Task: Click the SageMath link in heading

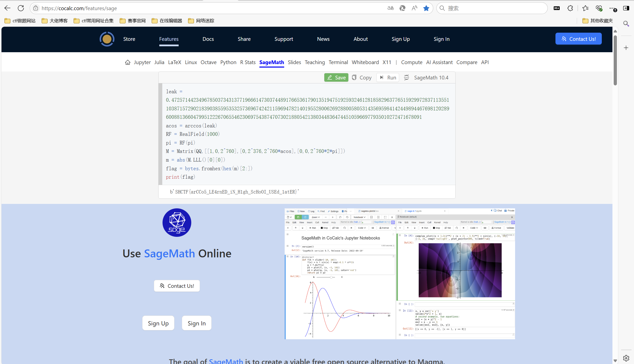Action: tap(169, 253)
